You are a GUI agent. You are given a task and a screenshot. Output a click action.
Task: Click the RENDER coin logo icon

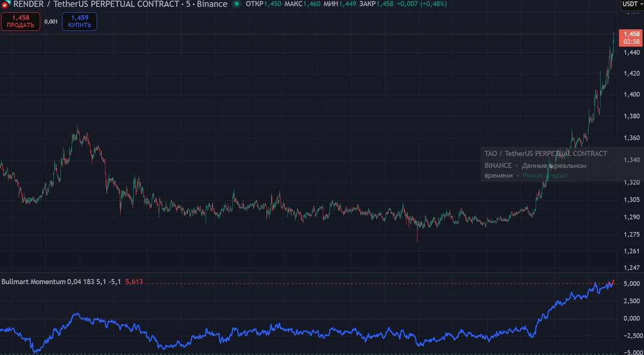point(5,4)
